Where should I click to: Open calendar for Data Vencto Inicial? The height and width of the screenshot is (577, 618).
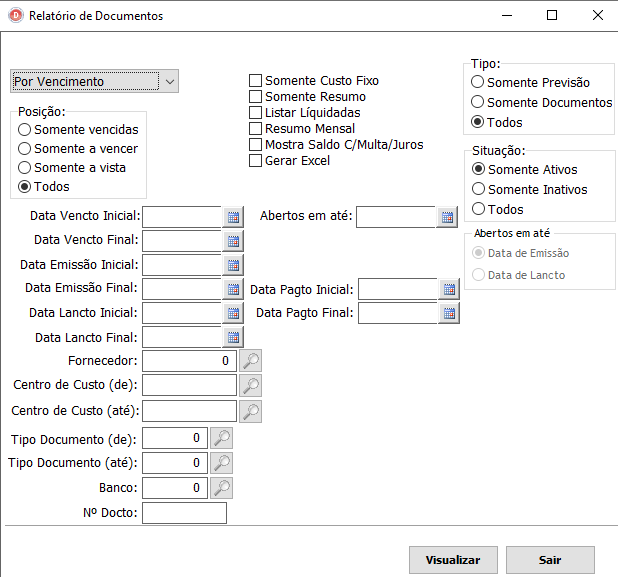[233, 216]
